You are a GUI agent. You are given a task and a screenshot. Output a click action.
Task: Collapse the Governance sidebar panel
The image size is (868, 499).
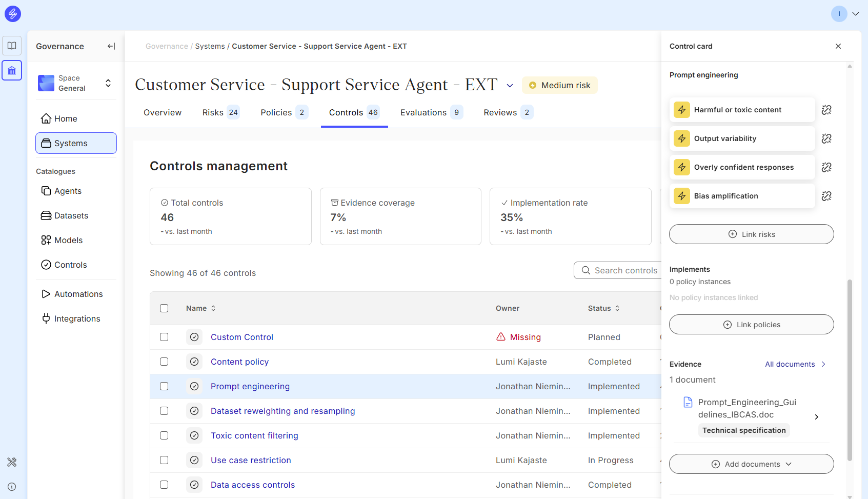[111, 46]
